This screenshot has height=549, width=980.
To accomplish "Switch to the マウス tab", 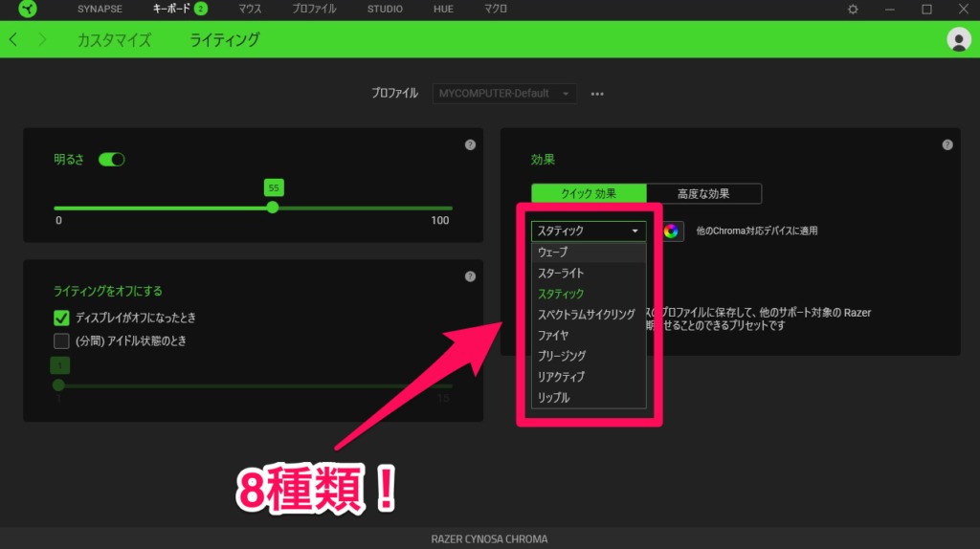I will pyautogui.click(x=250, y=9).
